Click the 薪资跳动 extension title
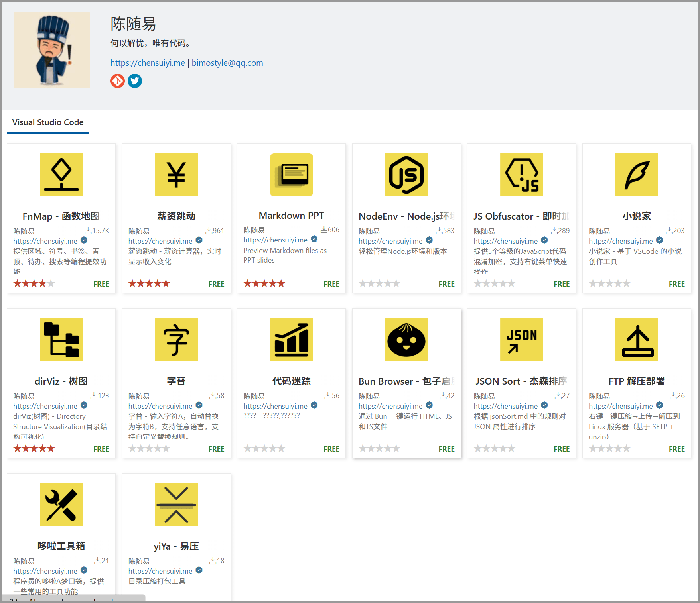The width and height of the screenshot is (700, 603). pos(176,216)
